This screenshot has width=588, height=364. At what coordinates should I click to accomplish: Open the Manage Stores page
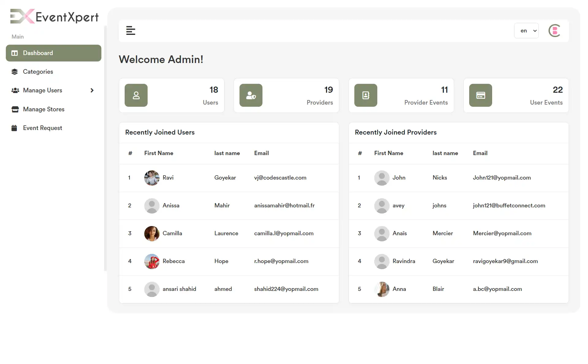tap(44, 109)
